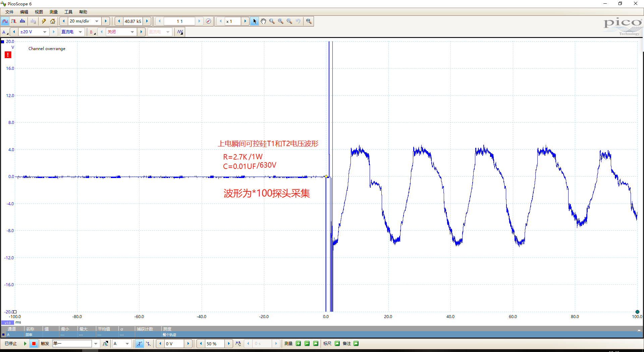
Task: Click delete measurement minus icon
Action: pos(307,344)
